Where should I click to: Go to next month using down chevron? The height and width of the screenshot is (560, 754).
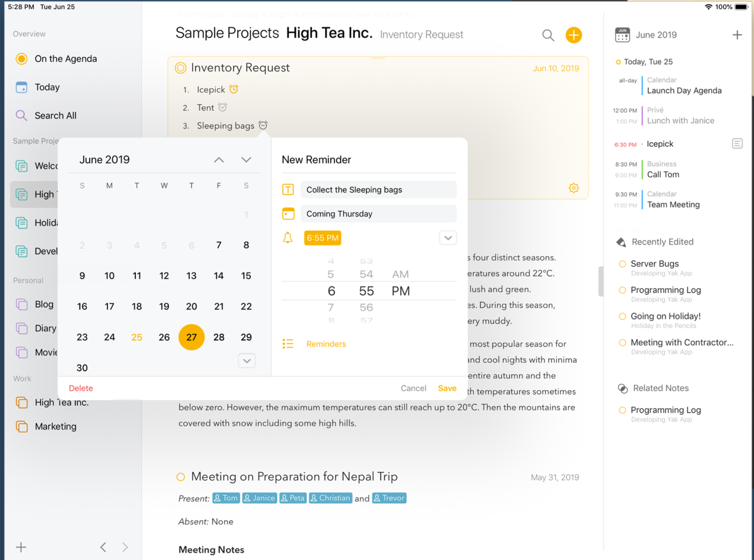(246, 160)
